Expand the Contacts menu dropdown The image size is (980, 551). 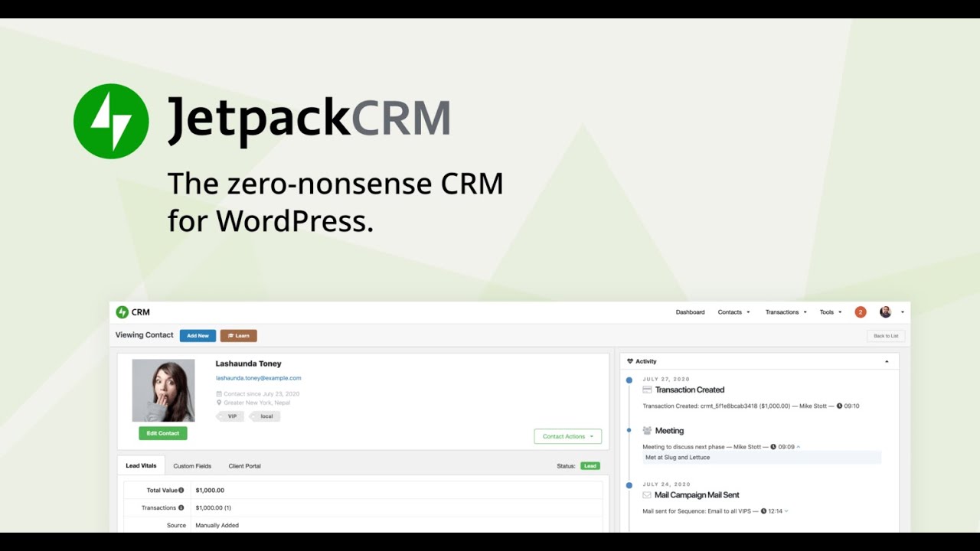(733, 312)
